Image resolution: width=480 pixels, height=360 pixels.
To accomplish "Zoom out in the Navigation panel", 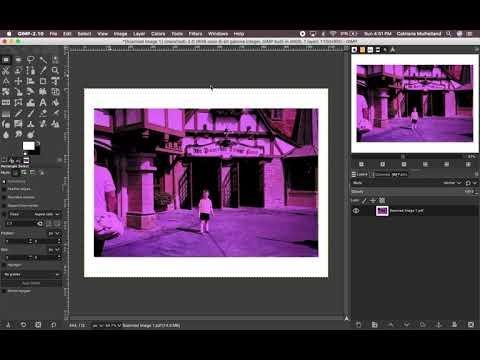I will point(361,164).
